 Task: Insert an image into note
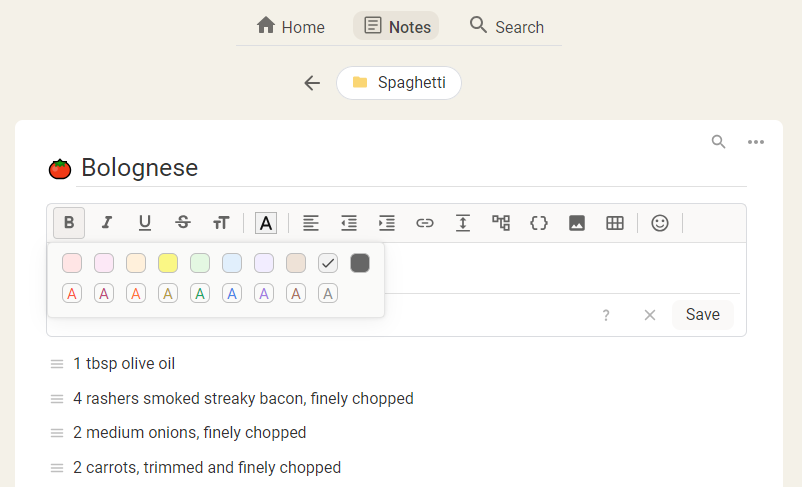pos(577,223)
